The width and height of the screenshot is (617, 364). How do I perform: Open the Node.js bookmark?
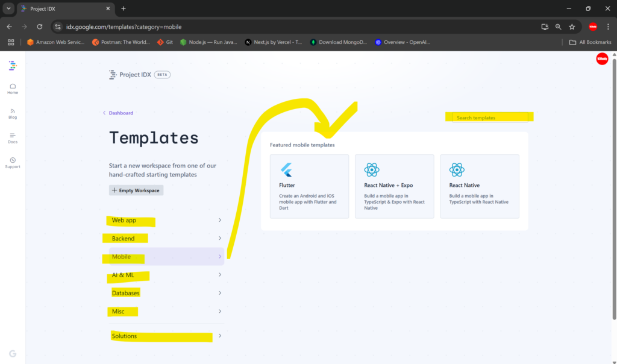[208, 42]
